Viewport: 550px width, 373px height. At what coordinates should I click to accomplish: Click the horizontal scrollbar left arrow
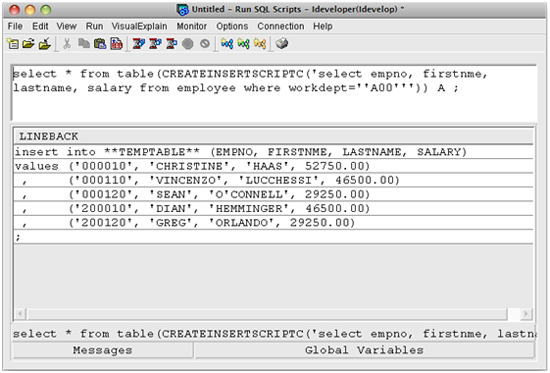coord(20,314)
